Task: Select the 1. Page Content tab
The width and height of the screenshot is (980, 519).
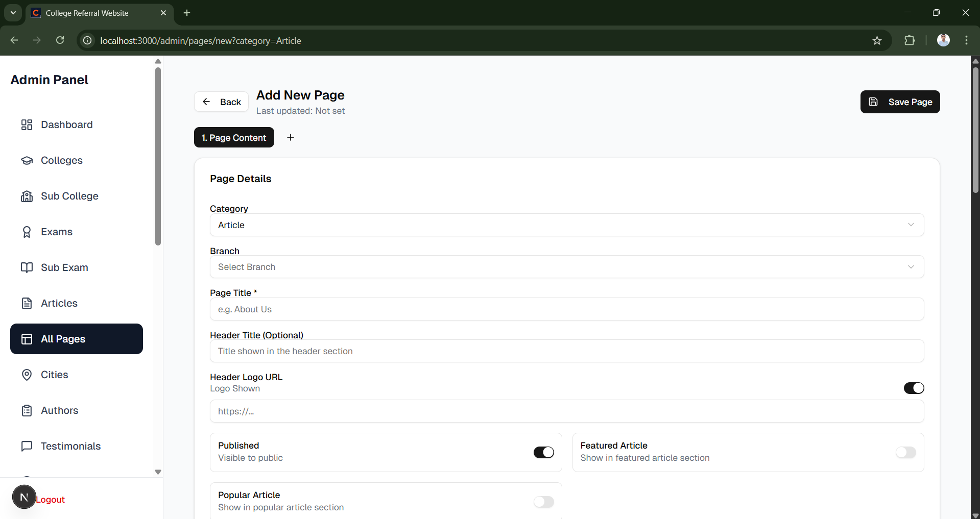Action: pyautogui.click(x=234, y=137)
